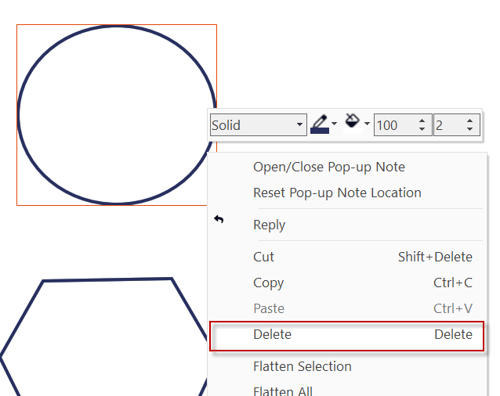This screenshot has height=396, width=500.
Task: Click the dark blue stroke color swatch
Action: tap(320, 131)
